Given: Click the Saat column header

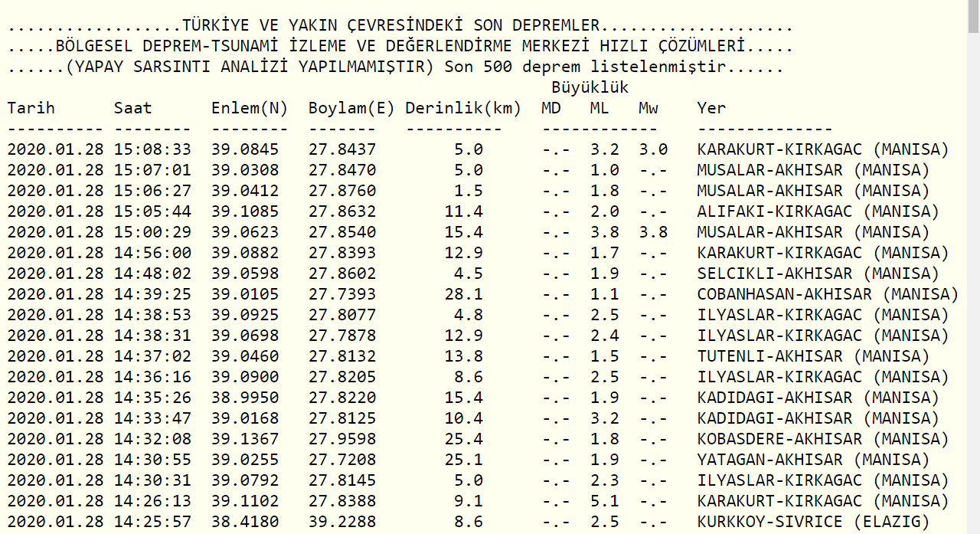Looking at the screenshot, I should [133, 108].
